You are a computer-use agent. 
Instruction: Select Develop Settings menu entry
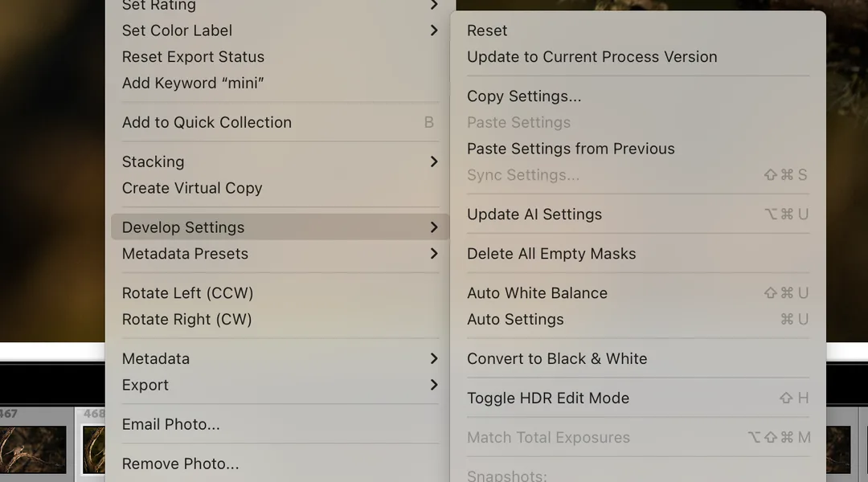pyautogui.click(x=280, y=227)
